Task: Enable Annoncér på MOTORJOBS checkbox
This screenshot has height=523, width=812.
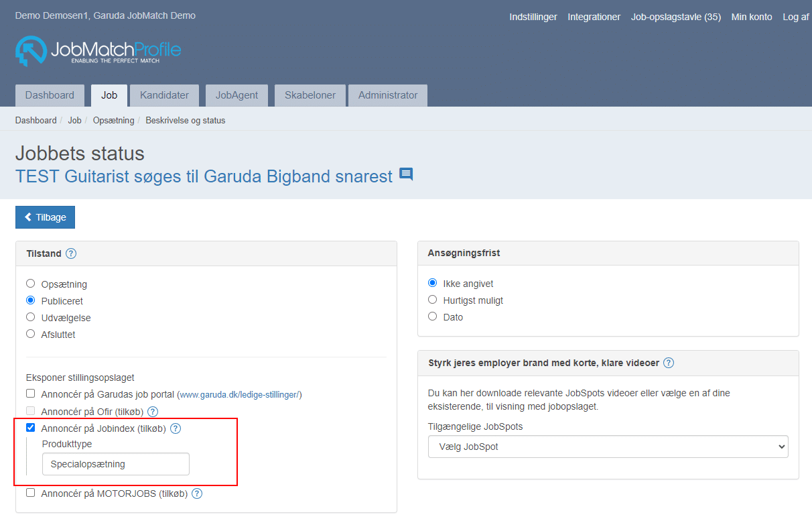Action: tap(30, 492)
